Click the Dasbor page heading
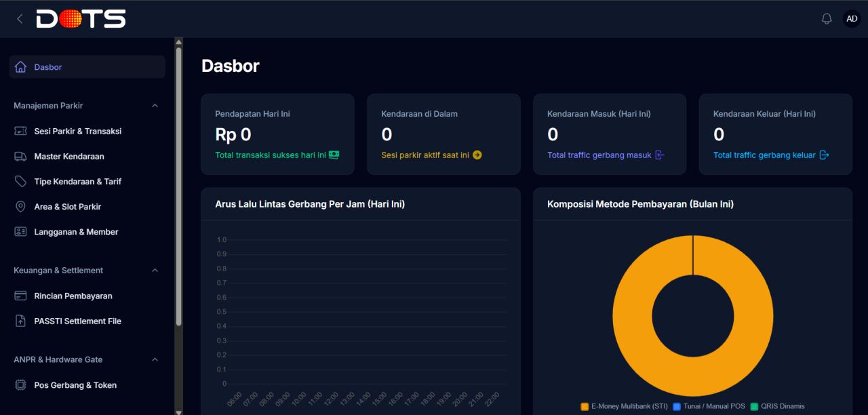This screenshot has width=868, height=415. coord(231,66)
